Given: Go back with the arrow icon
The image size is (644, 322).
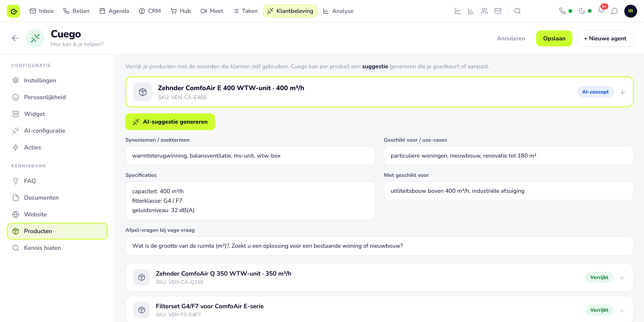Looking at the screenshot, I should 15,38.
